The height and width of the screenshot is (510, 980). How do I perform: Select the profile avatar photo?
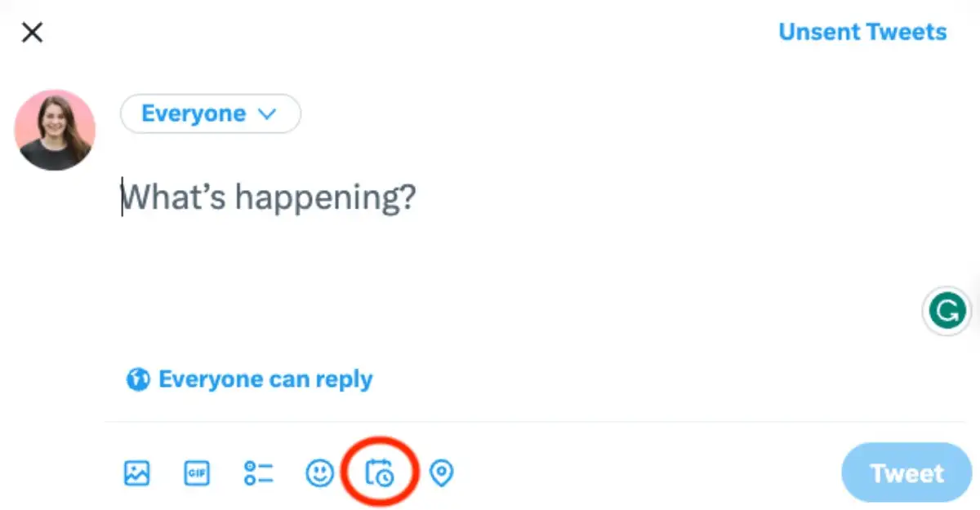(54, 130)
